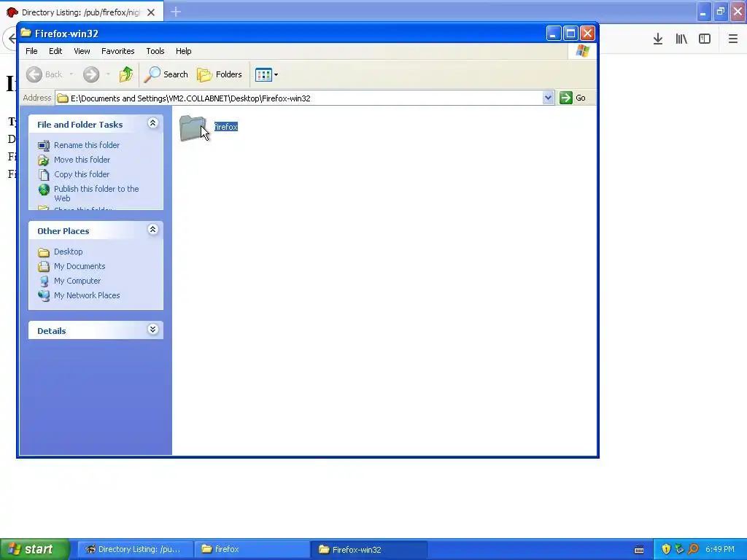Collapse the Other Places panel
This screenshot has width=747, height=560.
tap(152, 230)
